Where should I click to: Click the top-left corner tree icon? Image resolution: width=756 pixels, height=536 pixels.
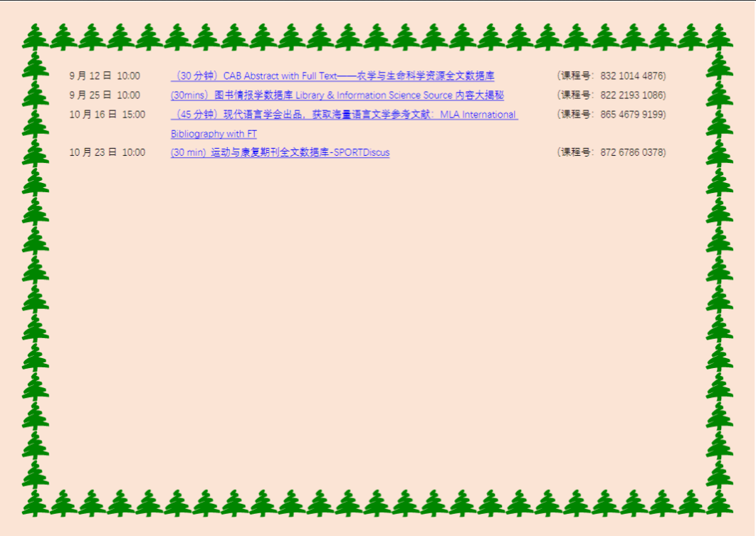click(x=35, y=37)
